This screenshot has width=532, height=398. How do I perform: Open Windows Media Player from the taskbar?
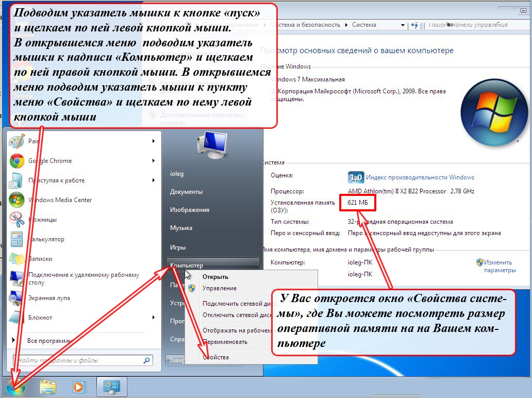coord(79,387)
